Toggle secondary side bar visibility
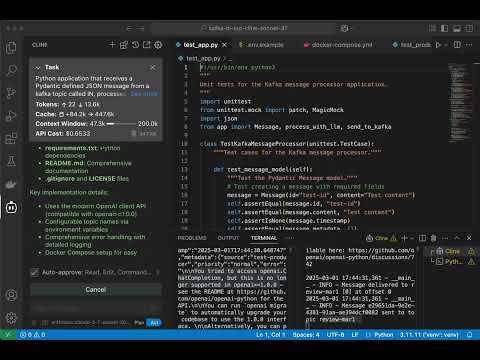The image size is (480, 360). click(x=469, y=28)
